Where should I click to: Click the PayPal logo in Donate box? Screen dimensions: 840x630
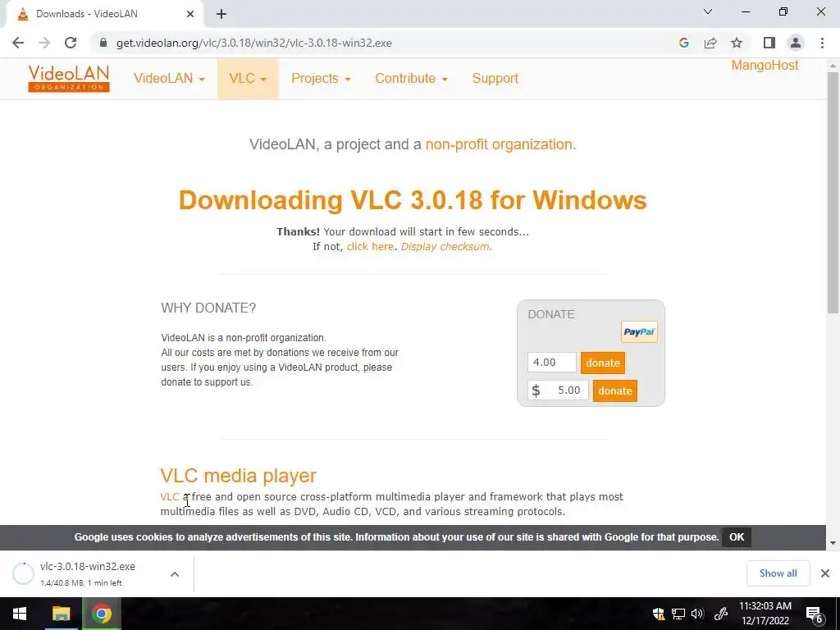[x=639, y=331]
